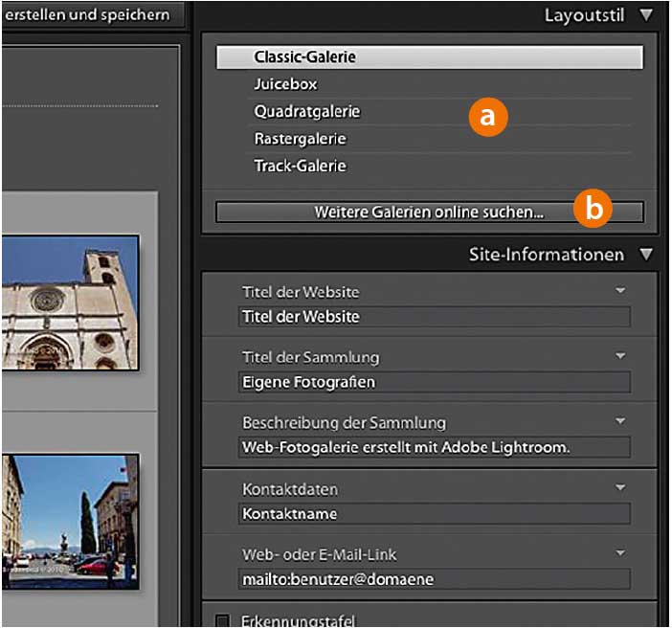Viewport: 672px width, 628px height.
Task: Click the Web- oder E-Mail-Link label
Action: click(320, 554)
